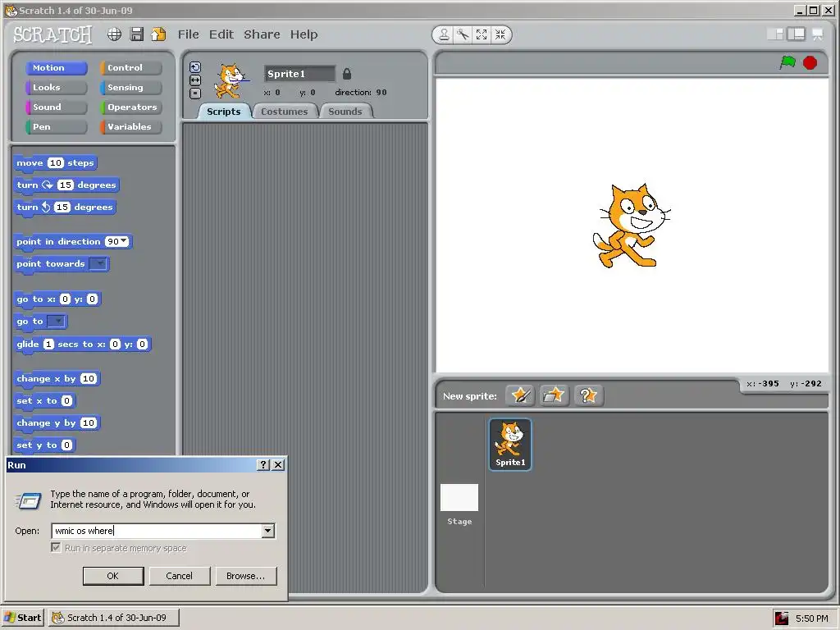Toggle Run in separate memory space checkbox

[56, 547]
